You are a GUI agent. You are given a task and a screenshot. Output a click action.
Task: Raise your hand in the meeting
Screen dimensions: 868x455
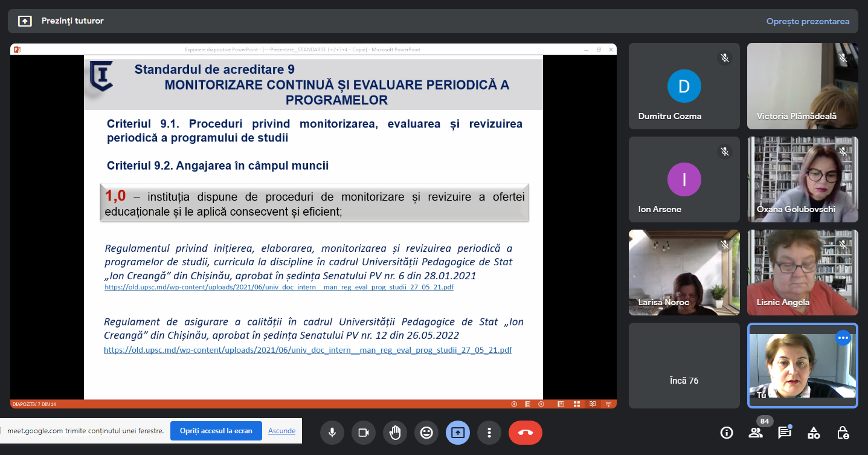pyautogui.click(x=395, y=433)
